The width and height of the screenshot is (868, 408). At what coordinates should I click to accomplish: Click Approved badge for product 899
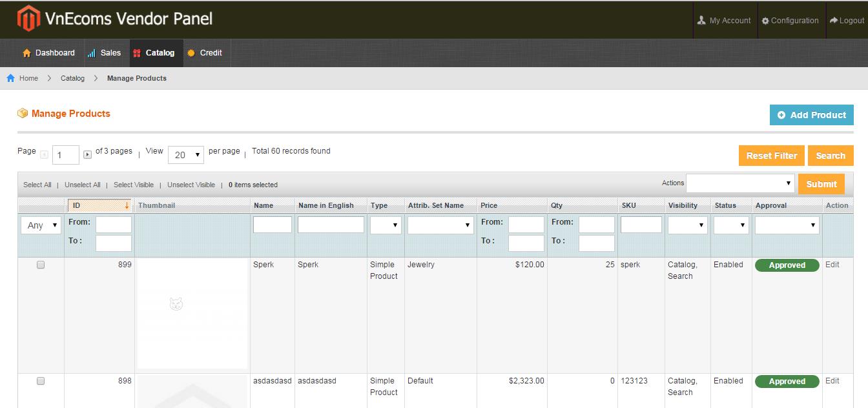[787, 265]
